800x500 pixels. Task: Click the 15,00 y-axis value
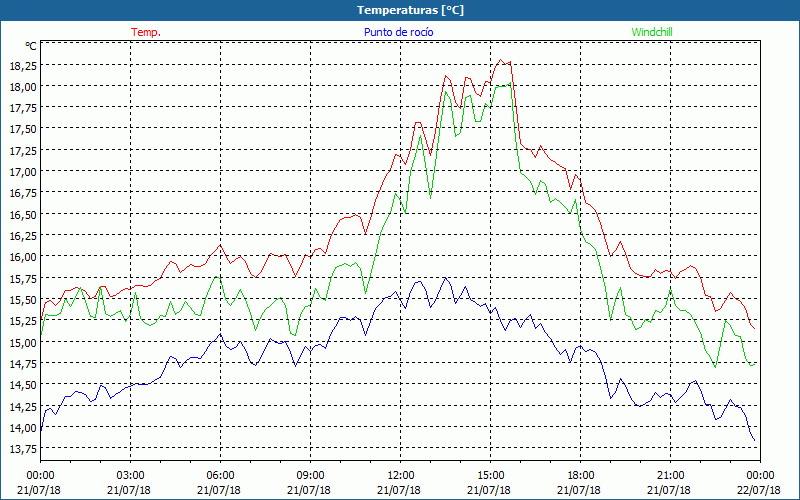click(23, 342)
